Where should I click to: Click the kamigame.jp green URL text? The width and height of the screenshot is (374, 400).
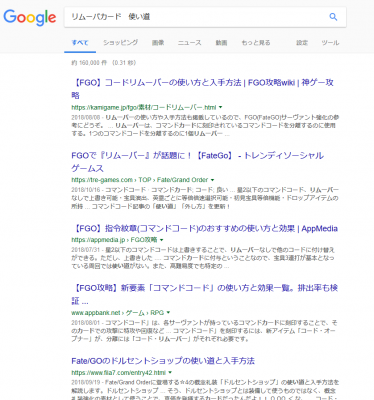[144, 107]
